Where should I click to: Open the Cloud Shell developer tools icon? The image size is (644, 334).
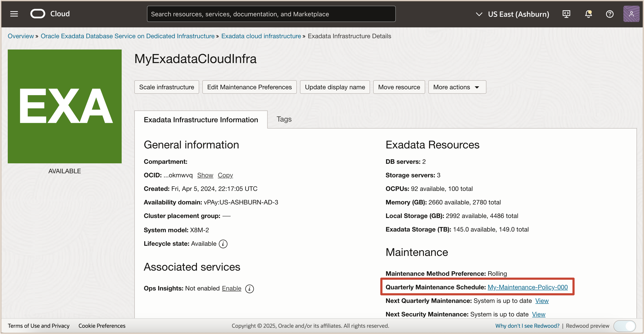pos(566,14)
